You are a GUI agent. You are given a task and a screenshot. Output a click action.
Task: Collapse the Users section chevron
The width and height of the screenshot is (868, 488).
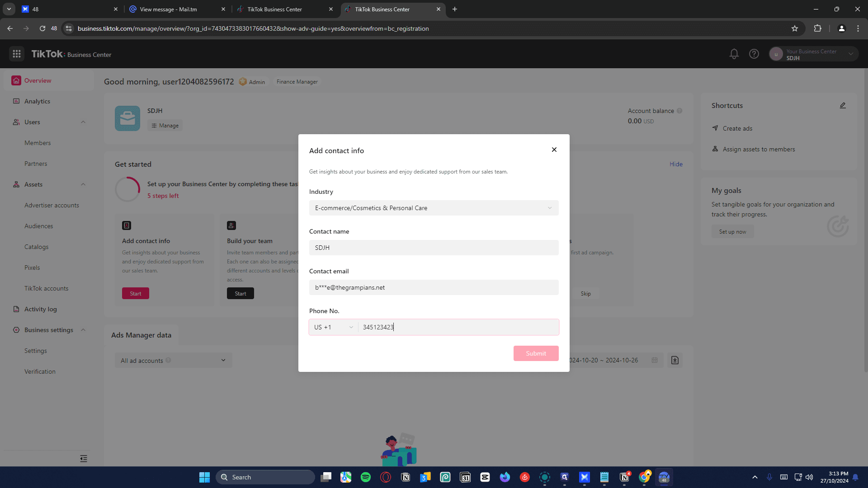pos(83,122)
